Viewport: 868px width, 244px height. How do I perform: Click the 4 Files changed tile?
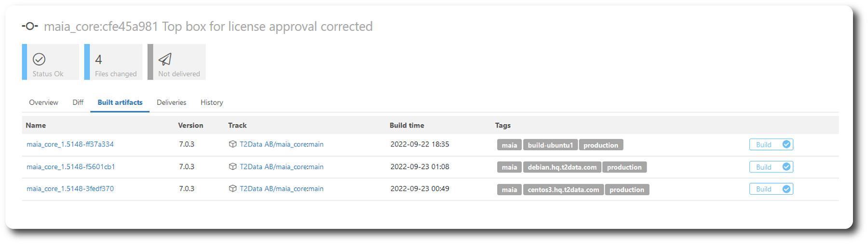point(113,62)
